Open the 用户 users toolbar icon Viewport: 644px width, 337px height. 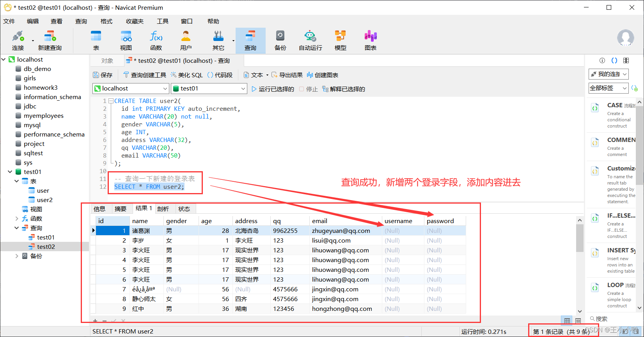coord(186,41)
